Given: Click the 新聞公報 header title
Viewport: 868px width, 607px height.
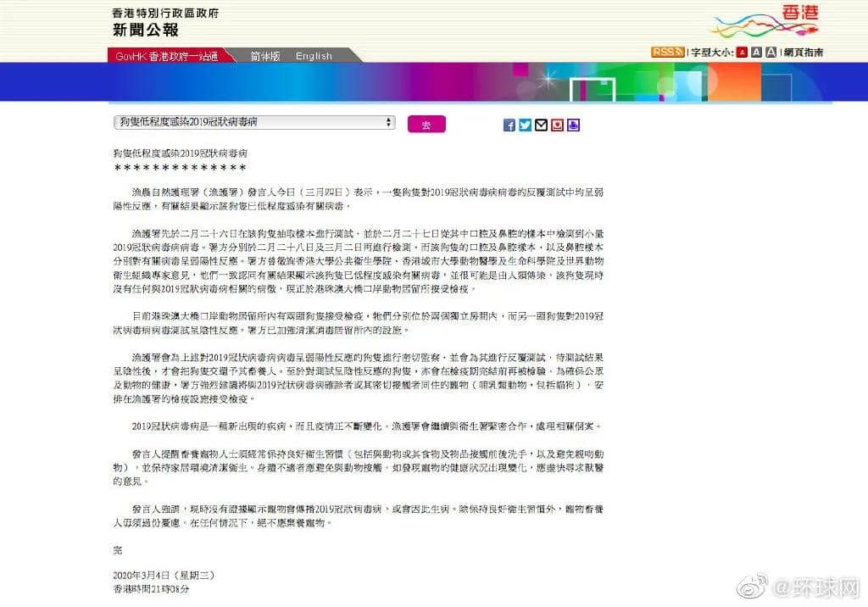Looking at the screenshot, I should click(x=146, y=31).
